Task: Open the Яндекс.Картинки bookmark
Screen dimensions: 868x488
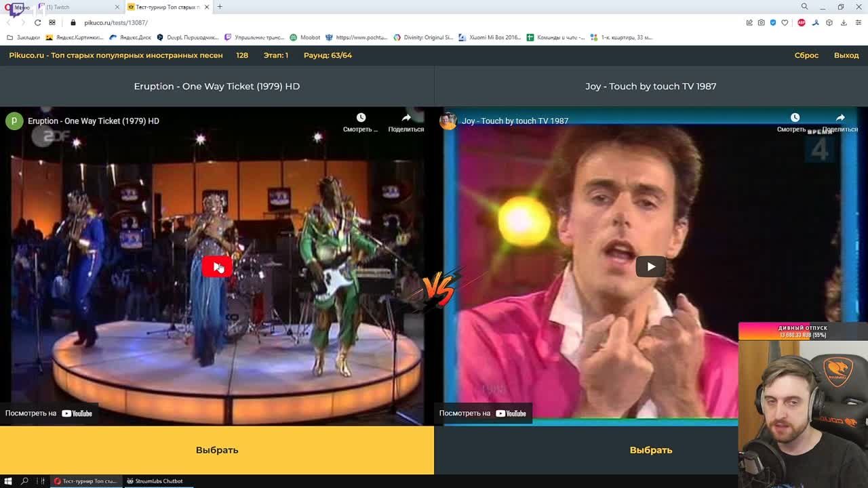Action: click(75, 37)
